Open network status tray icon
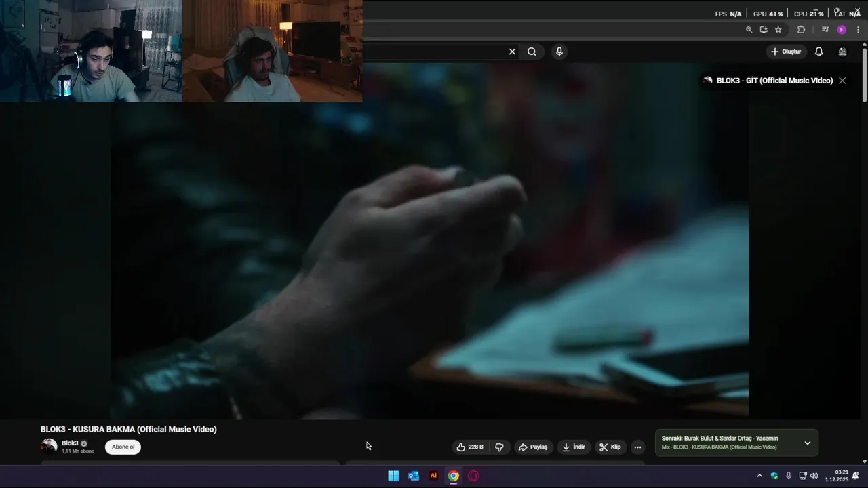868x488 pixels. click(x=803, y=476)
